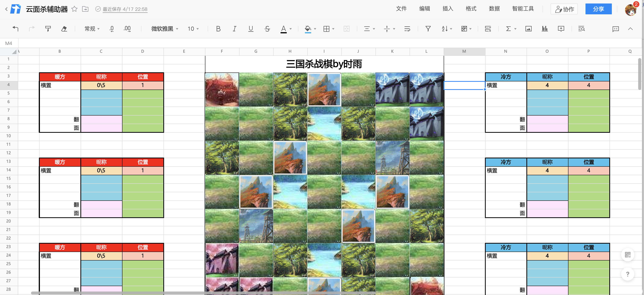Click the blue 分享 button
Viewport: 644px width, 295px height.
[598, 9]
